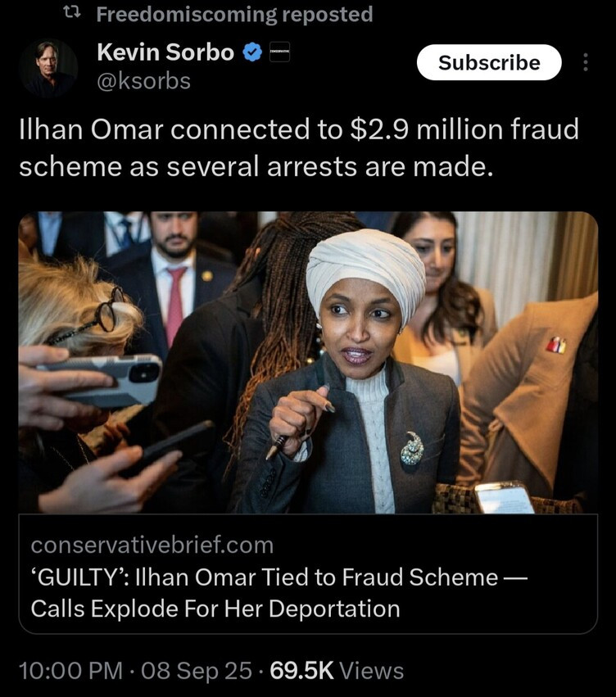Click the Subscribe button

click(489, 62)
